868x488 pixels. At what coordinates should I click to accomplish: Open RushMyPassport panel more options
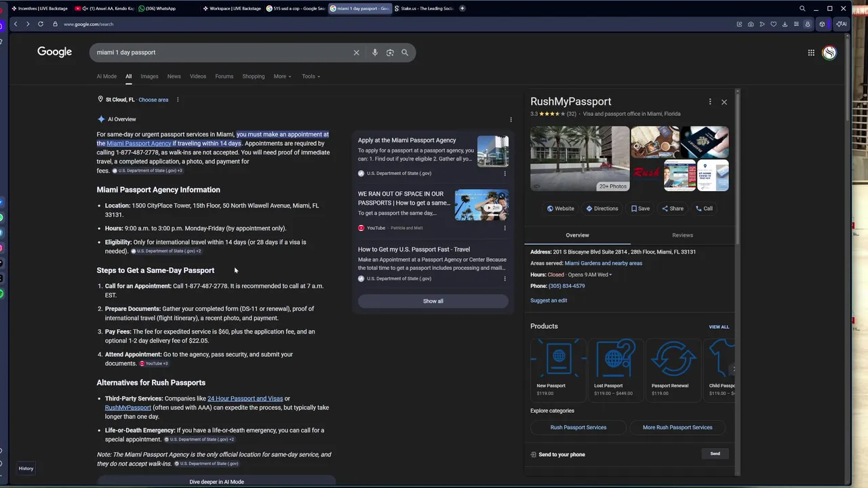(710, 102)
